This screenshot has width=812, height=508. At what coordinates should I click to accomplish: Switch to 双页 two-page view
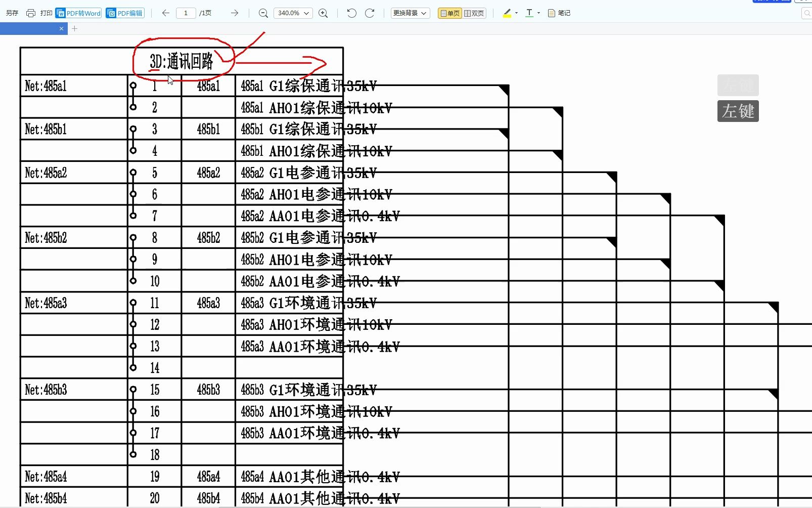474,13
